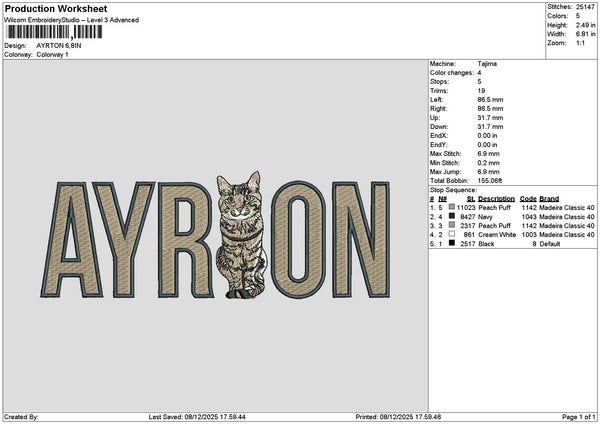Click the Total Bobbin value 155.06ft

(490, 181)
